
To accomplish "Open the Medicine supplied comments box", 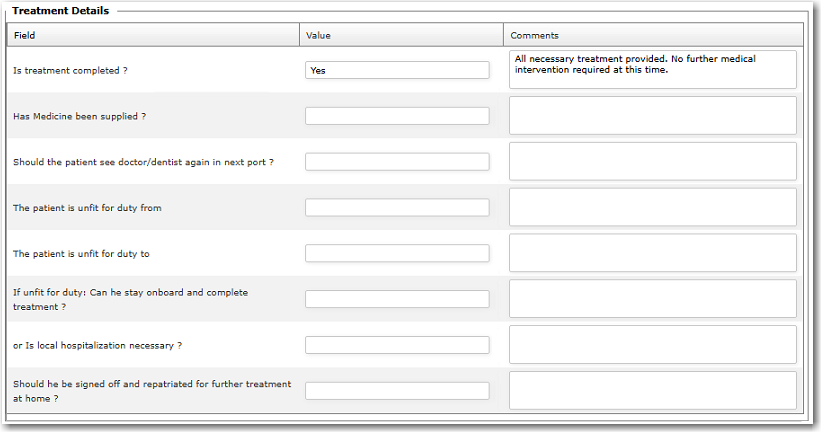I will point(652,116).
